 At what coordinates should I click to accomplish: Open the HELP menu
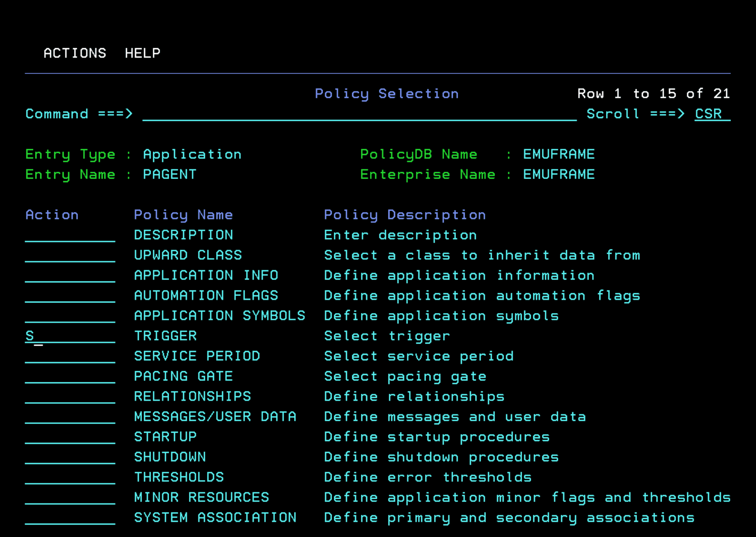pyautogui.click(x=142, y=53)
